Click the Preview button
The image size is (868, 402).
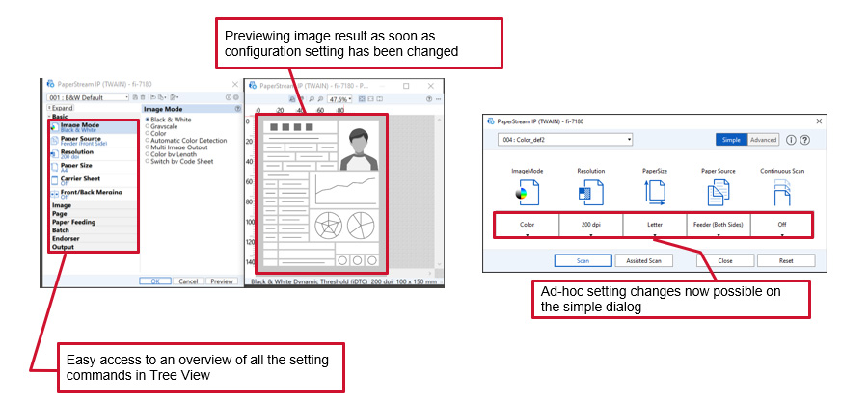pyautogui.click(x=222, y=281)
